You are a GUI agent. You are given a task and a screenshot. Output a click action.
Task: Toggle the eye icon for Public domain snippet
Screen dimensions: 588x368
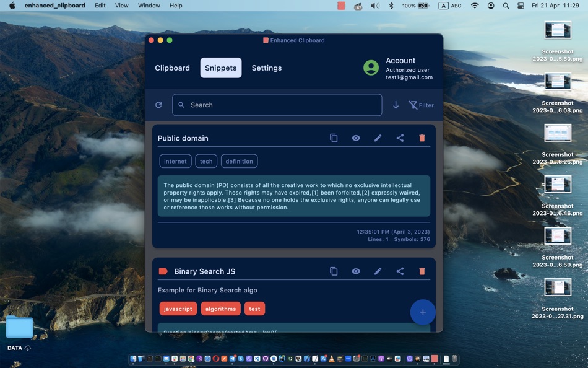point(355,138)
